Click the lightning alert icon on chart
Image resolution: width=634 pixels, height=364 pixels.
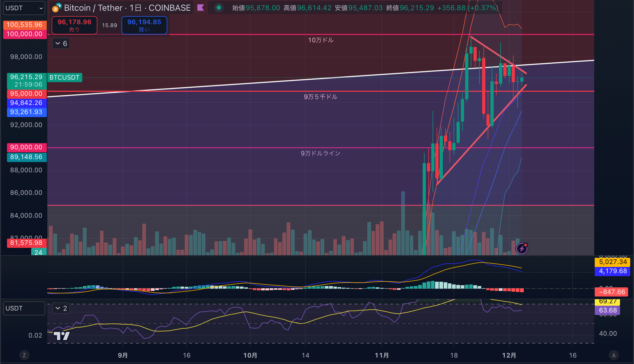[522, 249]
